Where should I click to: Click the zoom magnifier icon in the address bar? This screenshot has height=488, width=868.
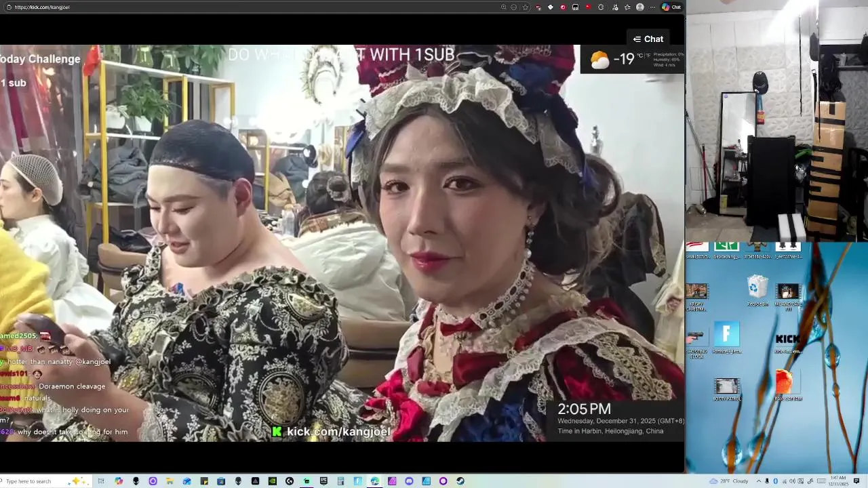[503, 7]
